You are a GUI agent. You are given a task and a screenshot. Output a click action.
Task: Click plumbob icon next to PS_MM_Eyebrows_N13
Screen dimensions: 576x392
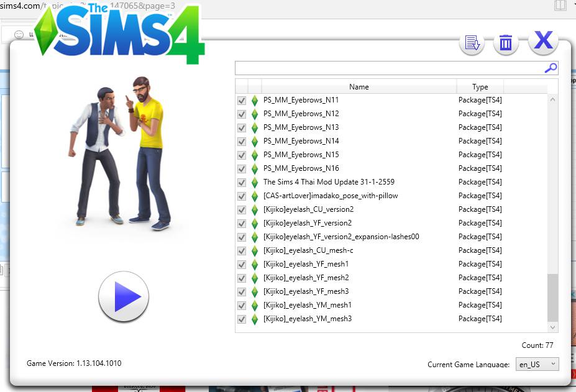255,127
